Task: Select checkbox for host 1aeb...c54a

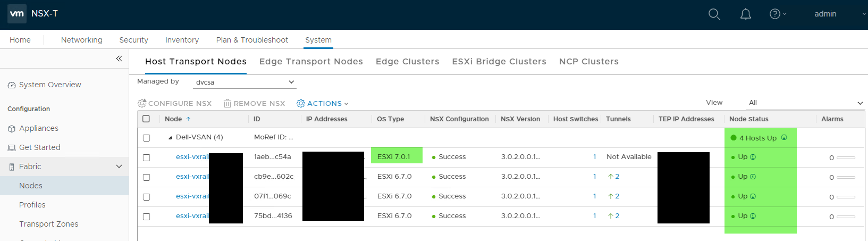Action: pos(146,157)
